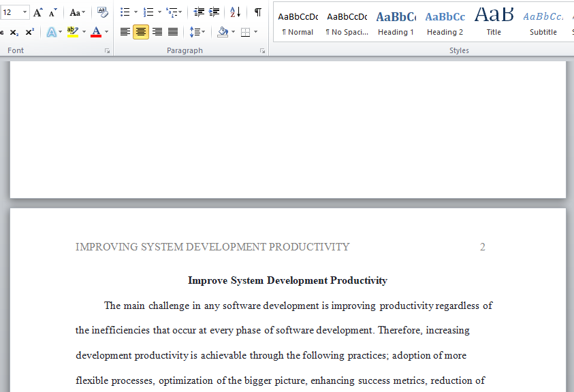The height and width of the screenshot is (392, 574).
Task: Click the line starting 'development productivity is achievable'
Action: [271, 355]
